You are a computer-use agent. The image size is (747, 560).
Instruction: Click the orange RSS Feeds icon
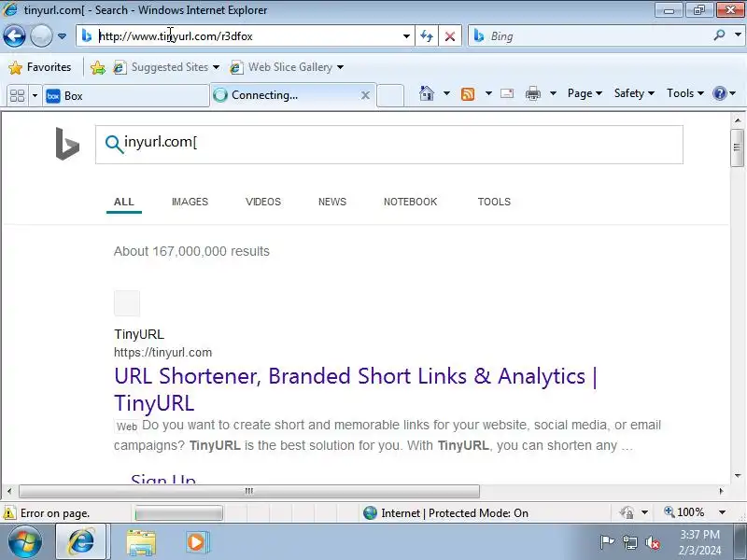(468, 94)
